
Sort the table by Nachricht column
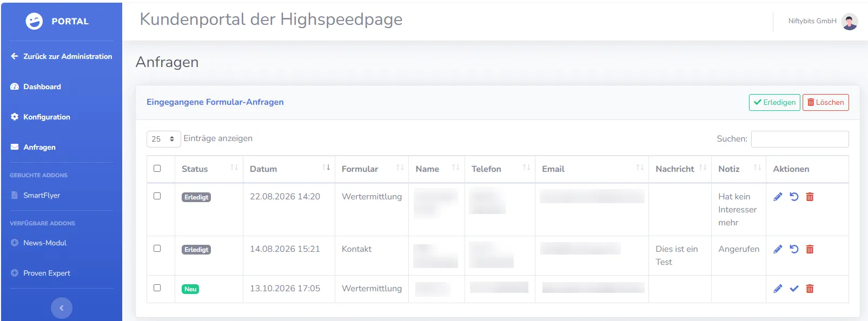(x=680, y=169)
